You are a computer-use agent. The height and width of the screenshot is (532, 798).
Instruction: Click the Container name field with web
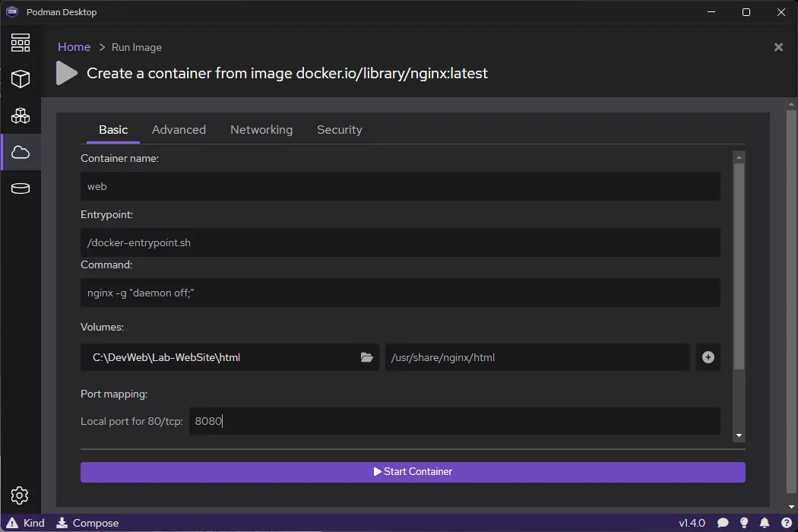pos(400,186)
